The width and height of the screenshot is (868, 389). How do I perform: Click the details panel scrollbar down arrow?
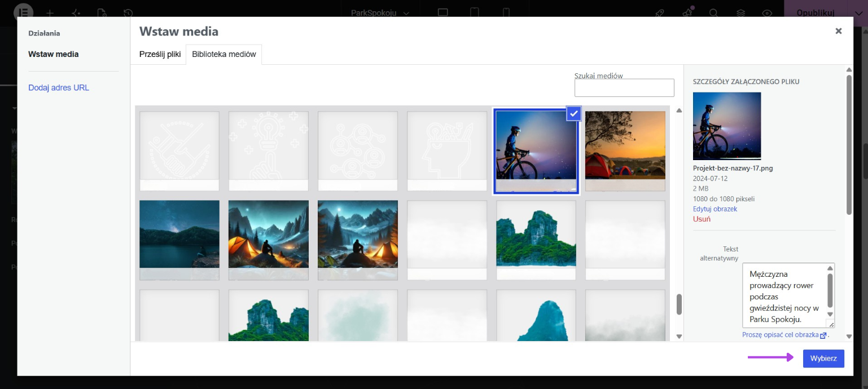point(849,337)
